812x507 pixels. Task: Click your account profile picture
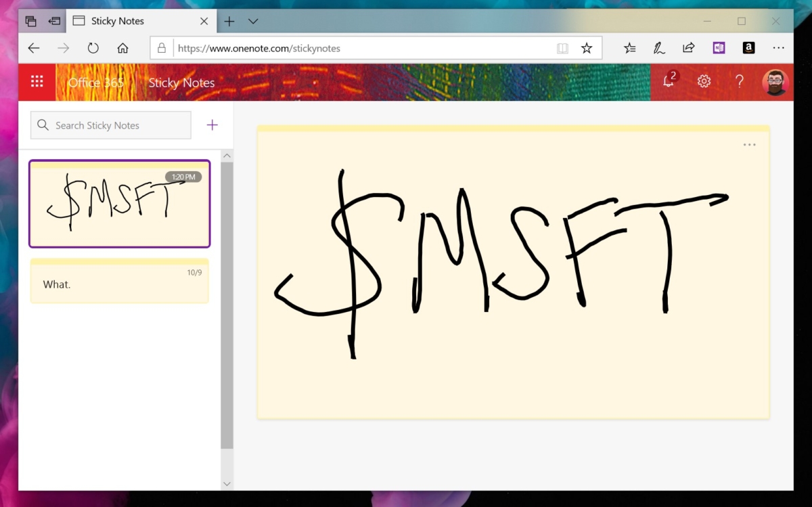tap(775, 81)
